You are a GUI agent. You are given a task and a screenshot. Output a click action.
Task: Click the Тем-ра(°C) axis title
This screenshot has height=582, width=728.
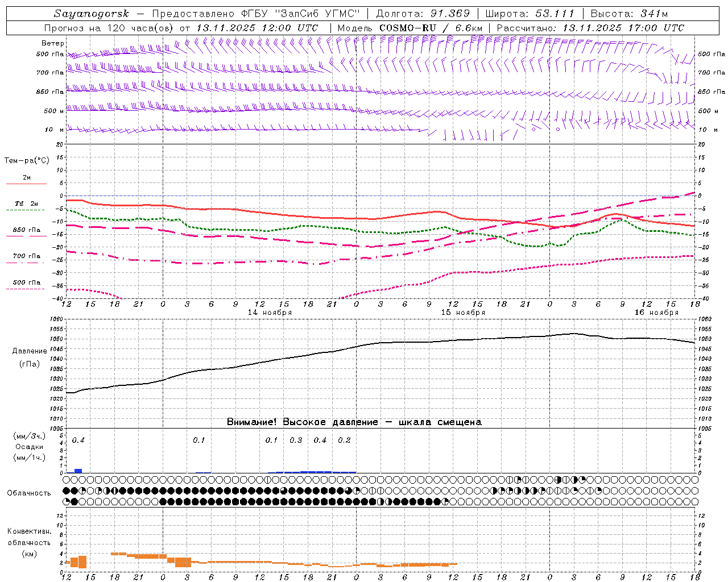point(27,160)
